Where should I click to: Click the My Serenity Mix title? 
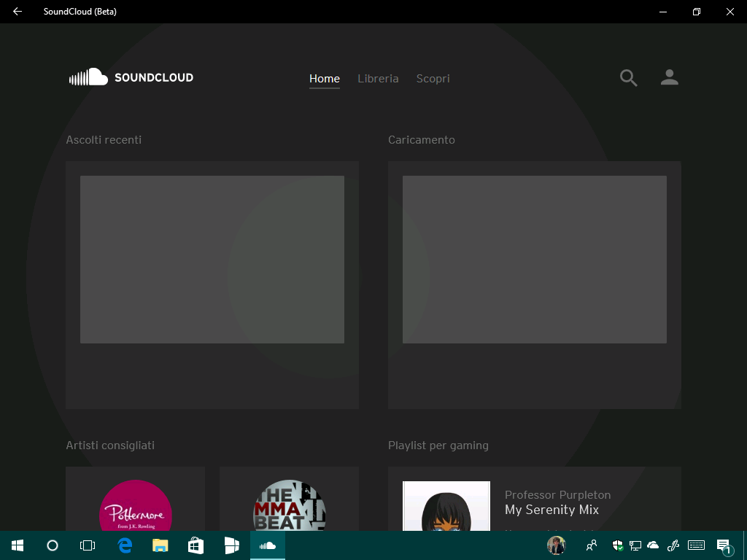(x=551, y=510)
